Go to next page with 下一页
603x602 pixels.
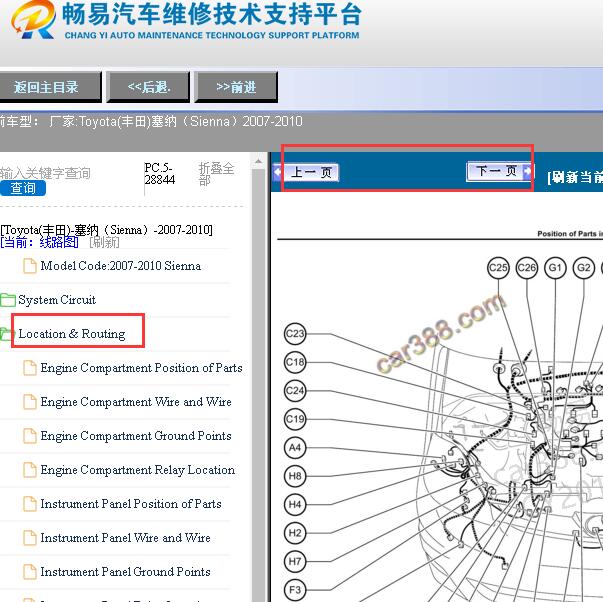[500, 172]
